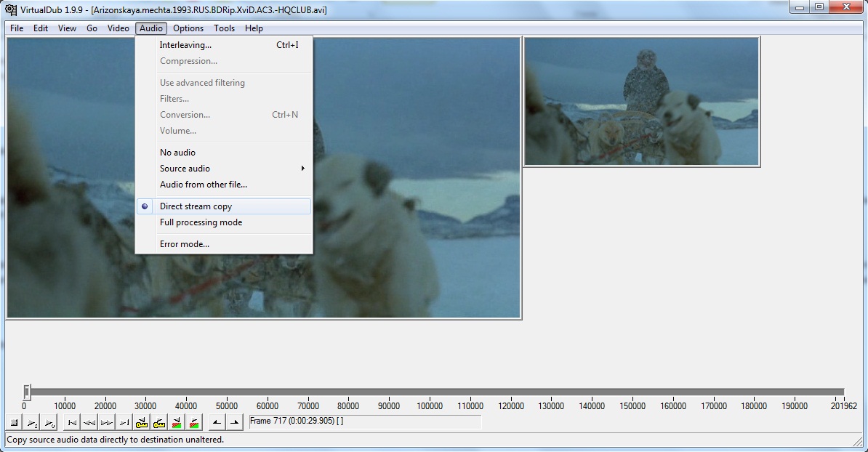868x452 pixels.
Task: Click the window resize grip corner
Action: point(859,441)
